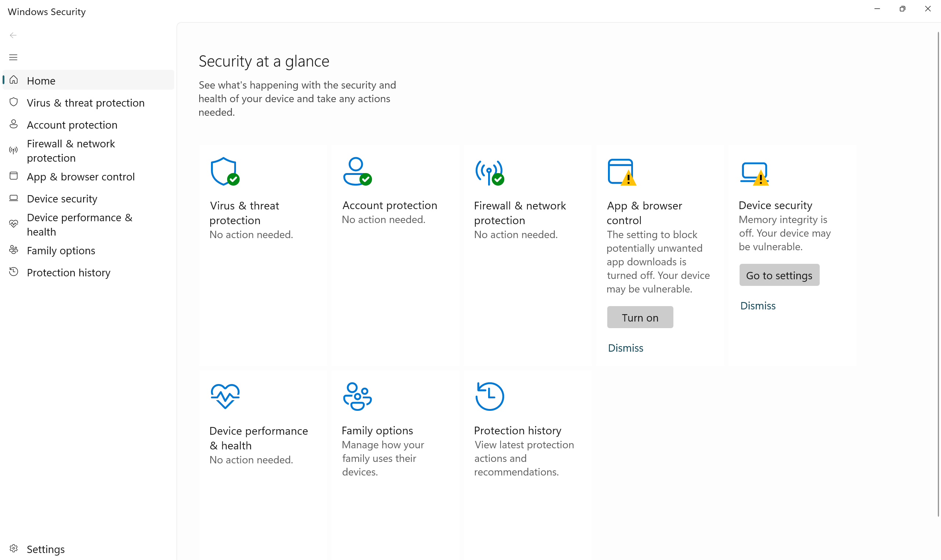941x560 pixels.
Task: Open the Firewall & network protection tile
Action: click(520, 213)
